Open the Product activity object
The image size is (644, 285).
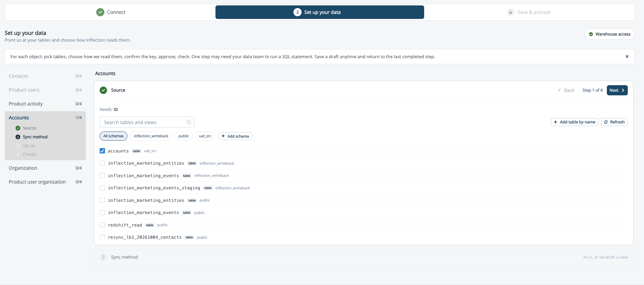45,104
